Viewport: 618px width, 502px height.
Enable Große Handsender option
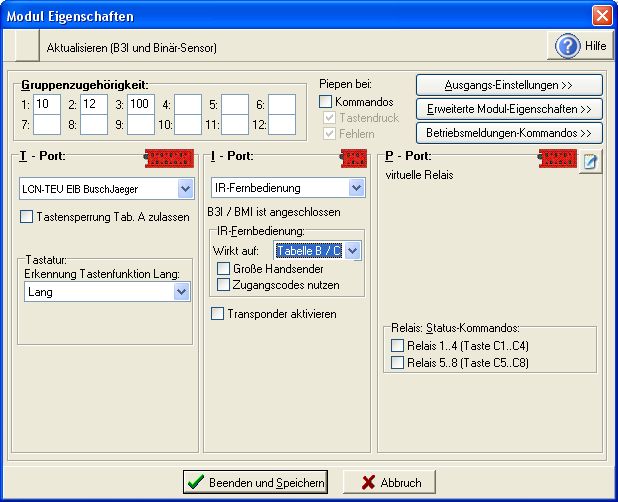[224, 268]
